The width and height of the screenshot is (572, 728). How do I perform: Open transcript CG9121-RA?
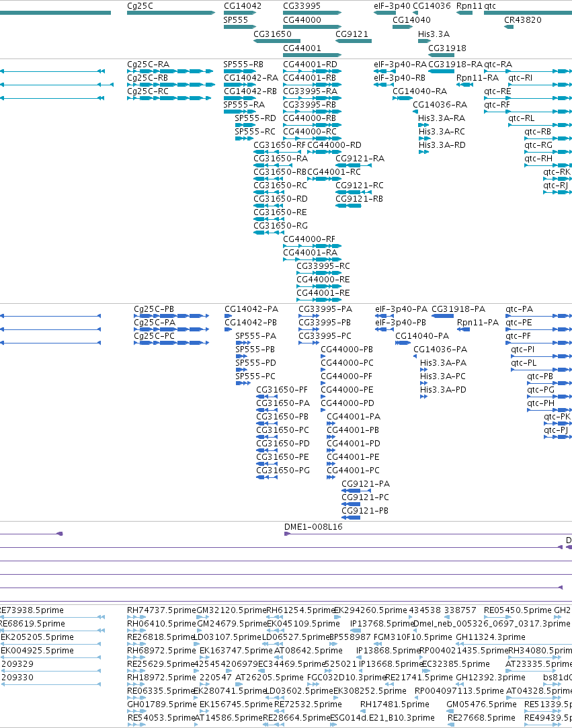360,159
